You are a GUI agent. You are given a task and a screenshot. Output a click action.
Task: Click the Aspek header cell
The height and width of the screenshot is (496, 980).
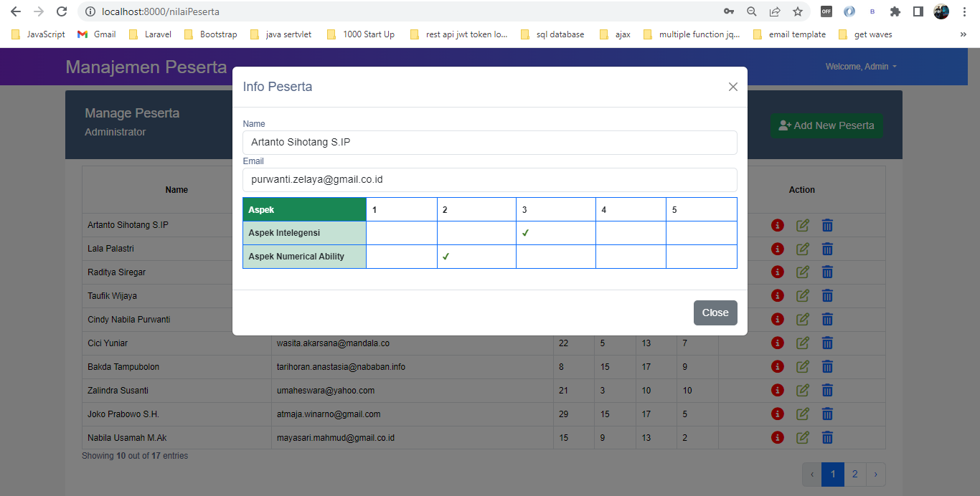pos(305,209)
